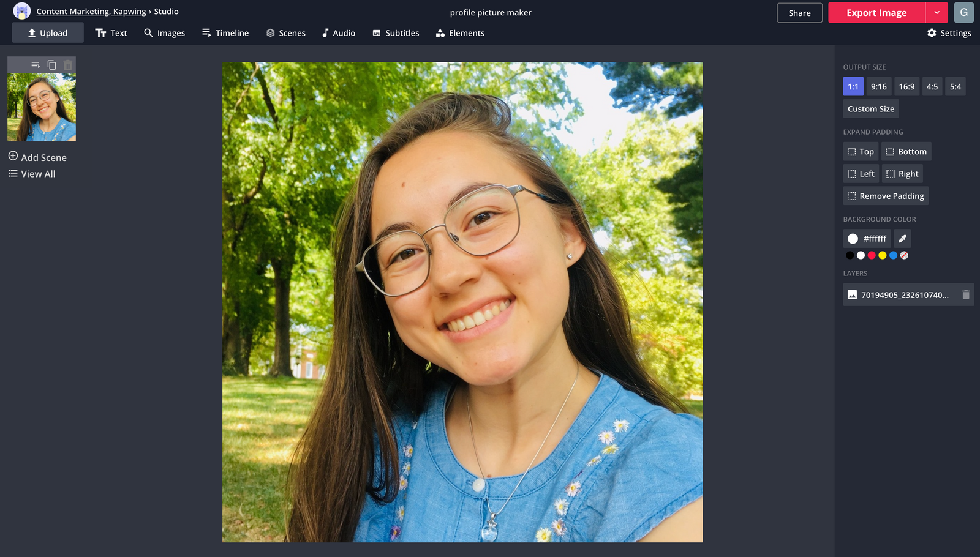Go to Content Marketing, Kapwing workspace
Screen dimensions: 980x557
click(91, 11)
